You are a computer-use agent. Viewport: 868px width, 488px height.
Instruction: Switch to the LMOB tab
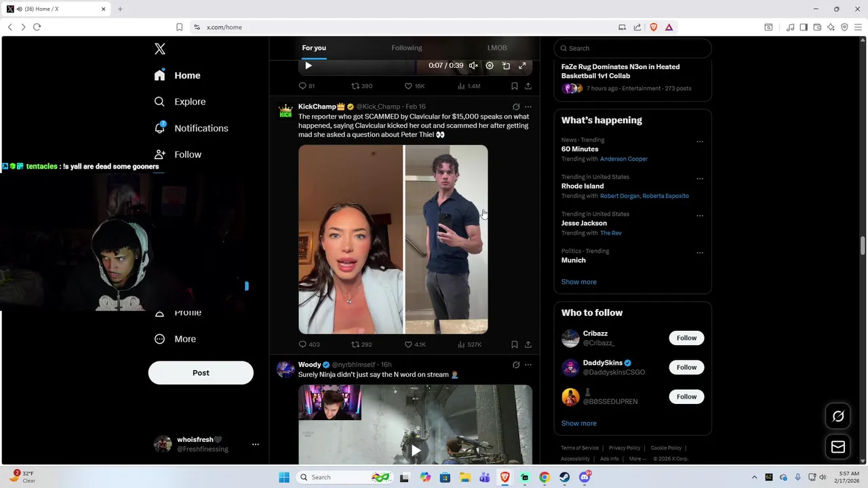pos(497,48)
